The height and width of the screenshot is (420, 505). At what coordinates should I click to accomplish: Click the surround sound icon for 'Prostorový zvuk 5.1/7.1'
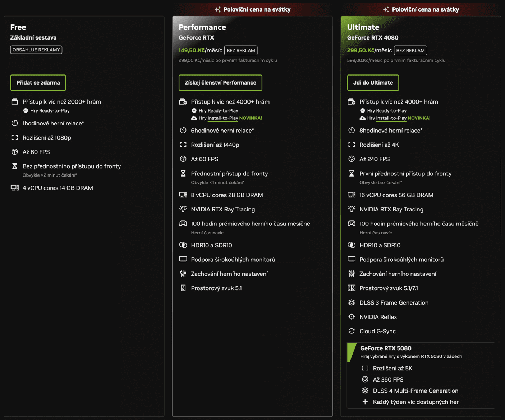[x=352, y=288]
